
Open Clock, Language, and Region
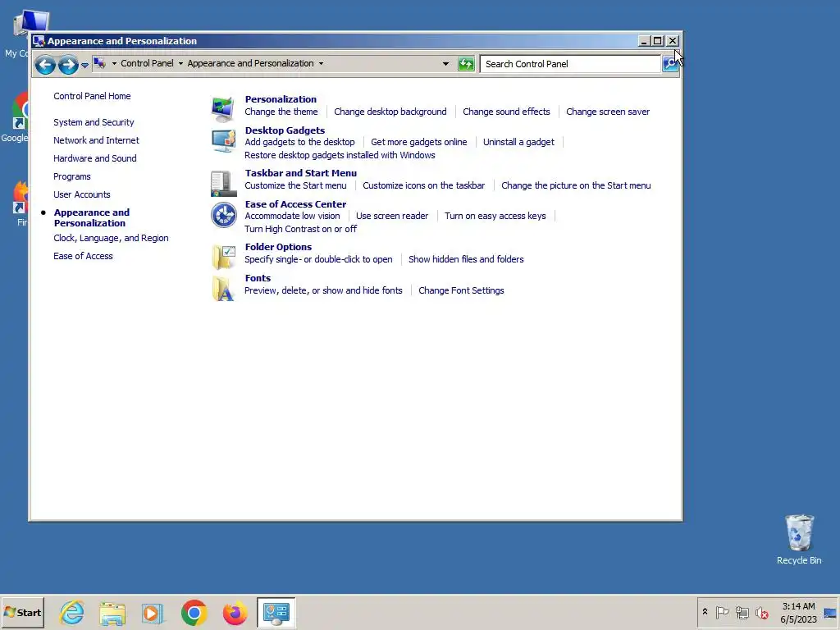[111, 238]
